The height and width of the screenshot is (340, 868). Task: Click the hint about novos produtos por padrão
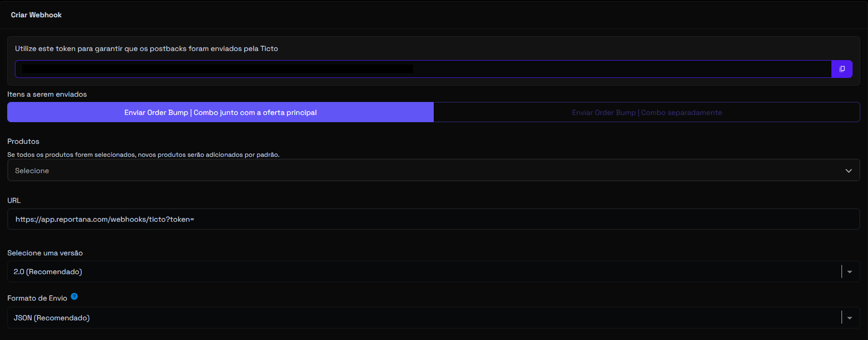[x=143, y=155]
